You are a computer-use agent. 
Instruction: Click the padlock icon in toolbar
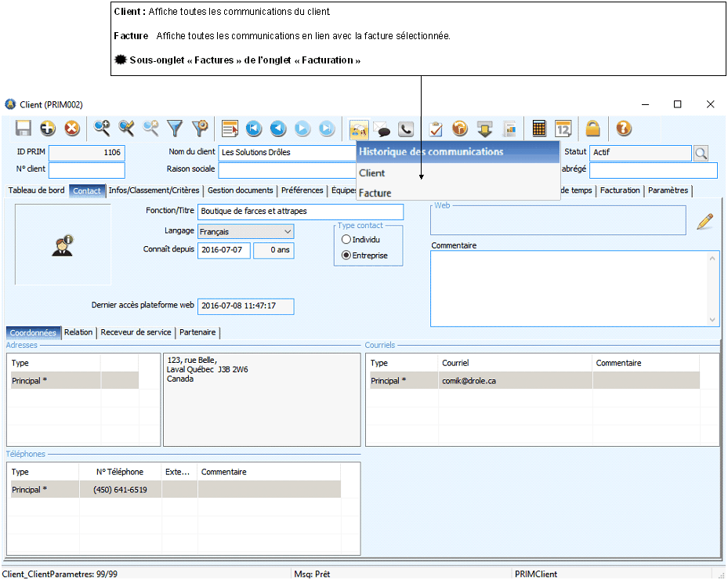(x=593, y=129)
